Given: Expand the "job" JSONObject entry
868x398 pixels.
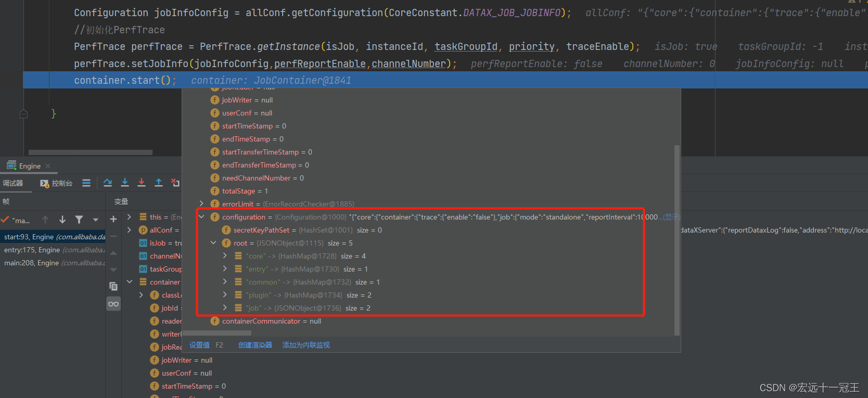Looking at the screenshot, I should (x=225, y=308).
